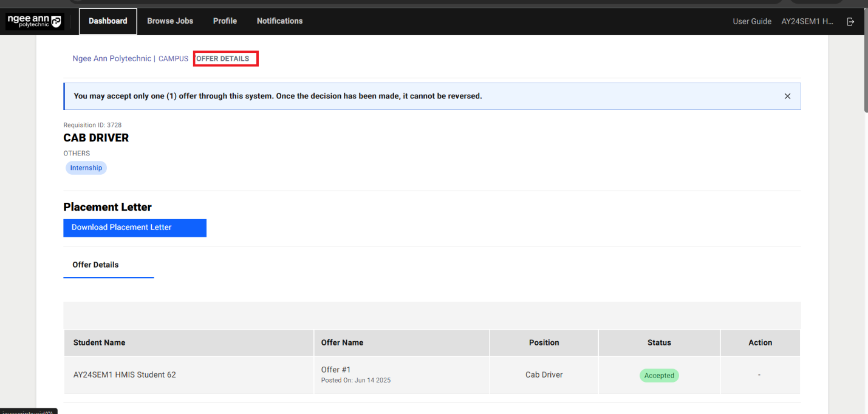Open the Dashboard nav item
868x414 pixels.
pyautogui.click(x=108, y=21)
